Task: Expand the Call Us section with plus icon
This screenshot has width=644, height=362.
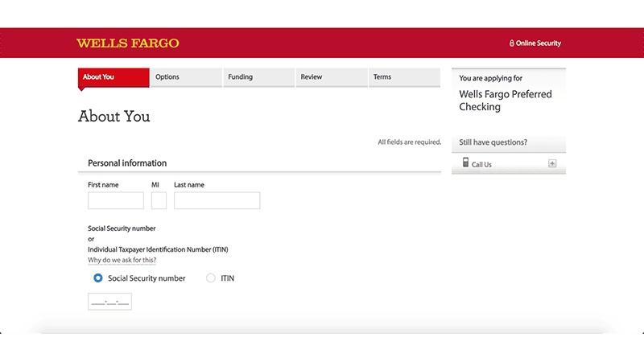Action: pyautogui.click(x=552, y=163)
